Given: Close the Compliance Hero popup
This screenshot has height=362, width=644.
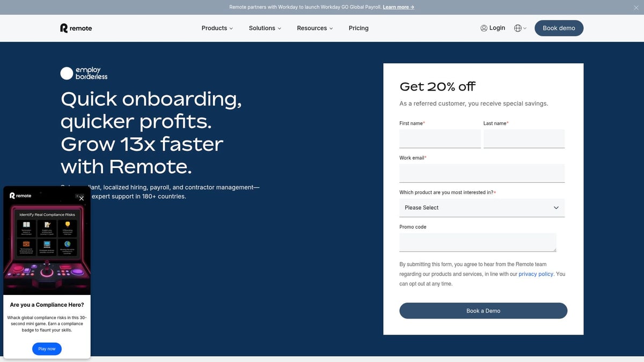Looking at the screenshot, I should (x=82, y=198).
